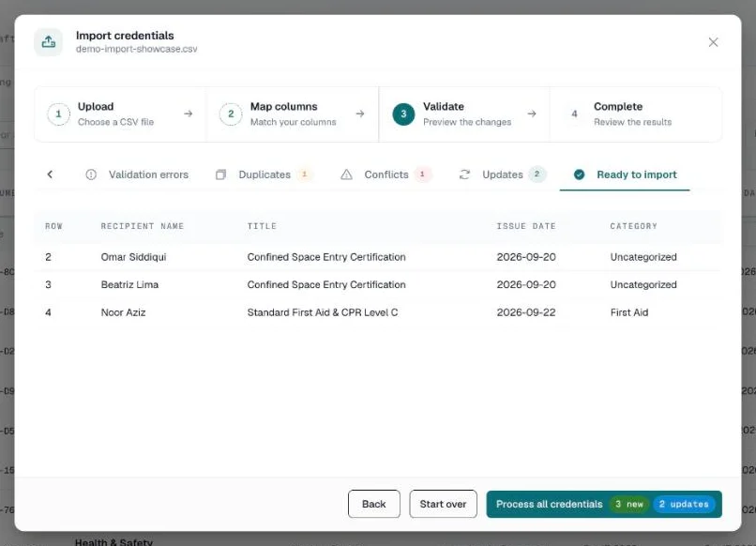This screenshot has height=546, width=756.
Task: Click the ISSUE DATE column header
Action: [526, 226]
